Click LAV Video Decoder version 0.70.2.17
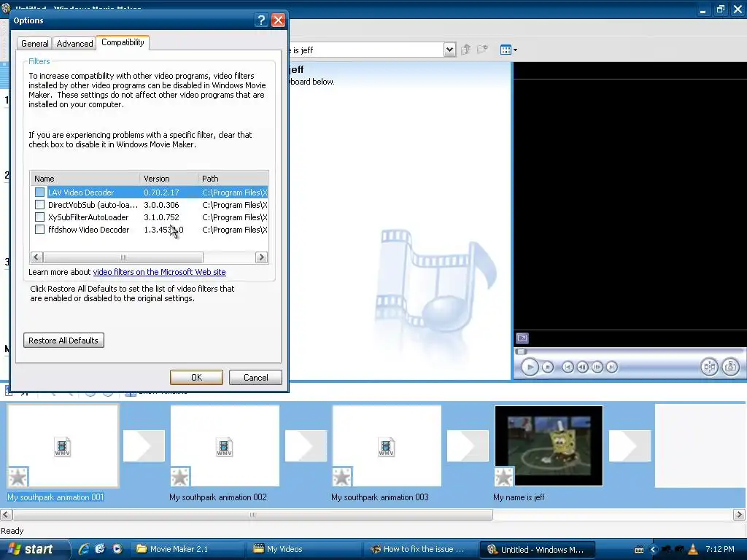The height and width of the screenshot is (560, 747). coord(161,192)
